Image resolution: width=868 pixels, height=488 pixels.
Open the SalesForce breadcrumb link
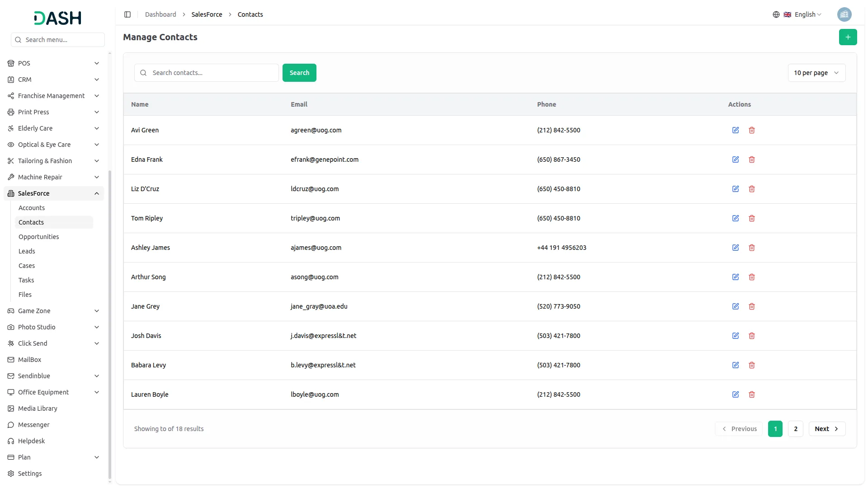pyautogui.click(x=207, y=14)
